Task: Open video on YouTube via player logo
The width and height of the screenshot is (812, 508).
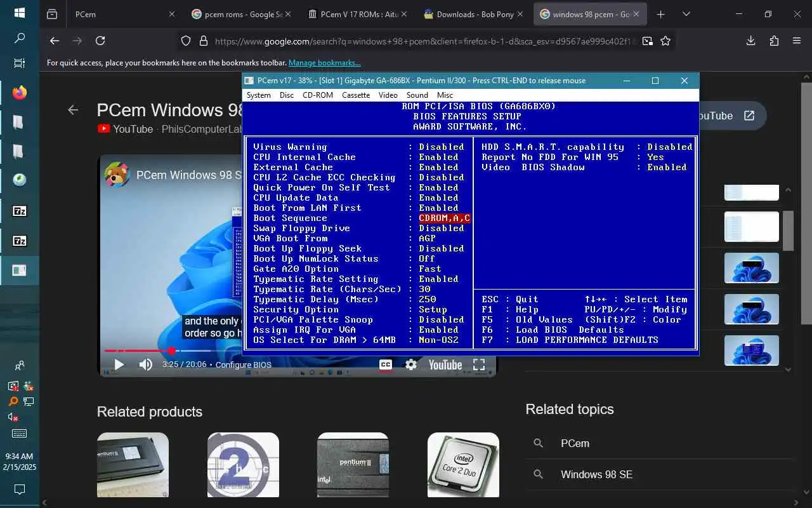Action: pyautogui.click(x=445, y=364)
